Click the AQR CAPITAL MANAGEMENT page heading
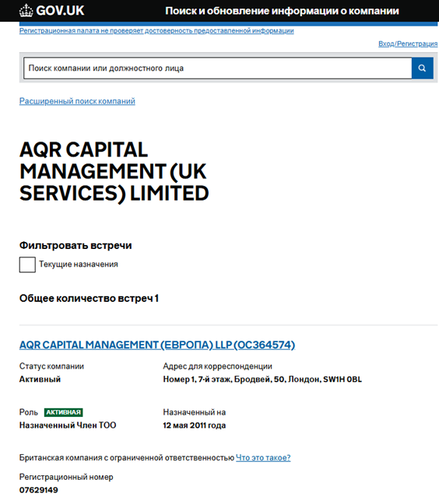 pyautogui.click(x=114, y=172)
